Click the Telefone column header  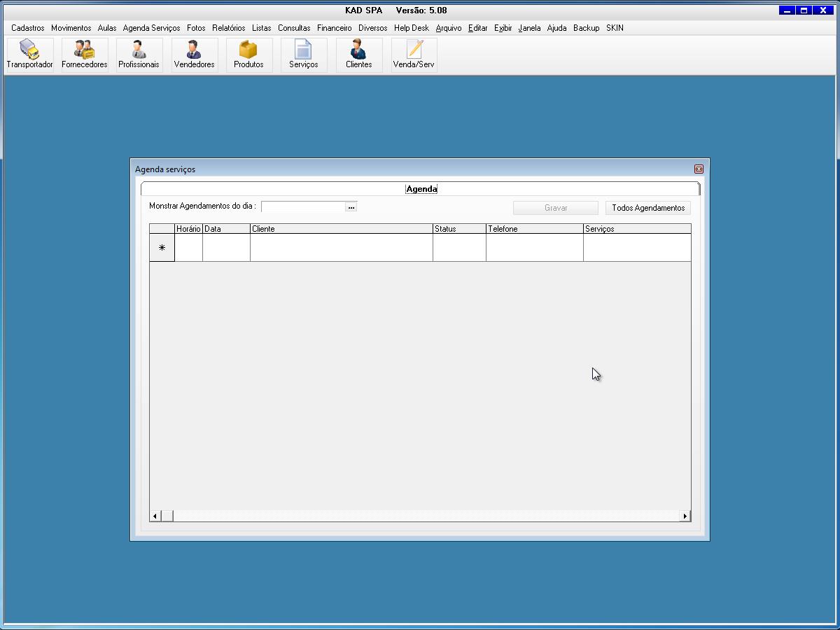click(x=535, y=229)
